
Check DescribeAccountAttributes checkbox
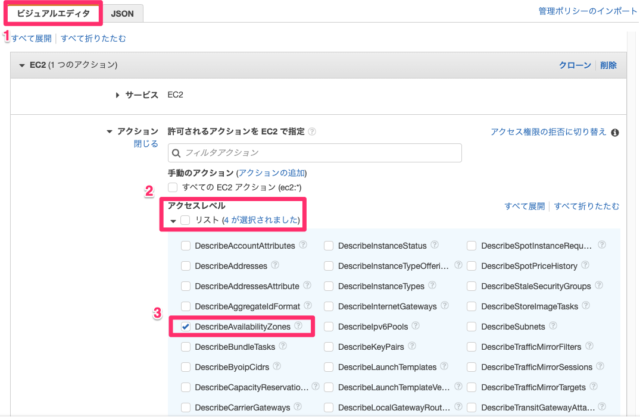point(186,246)
